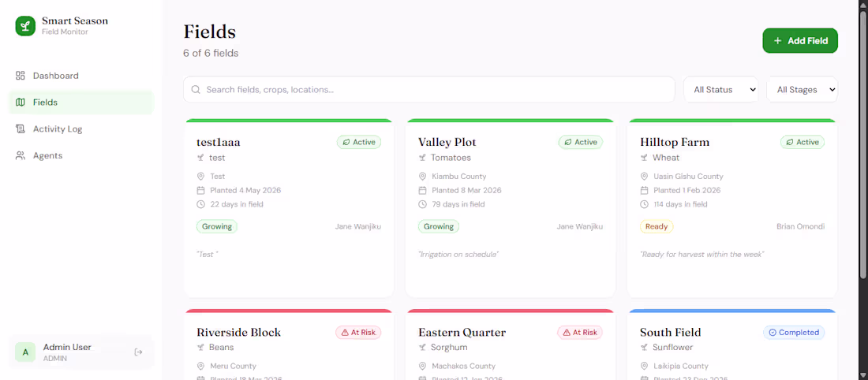Open the Valley Plot field card
Viewport: 868px width, 380px height.
click(511, 209)
